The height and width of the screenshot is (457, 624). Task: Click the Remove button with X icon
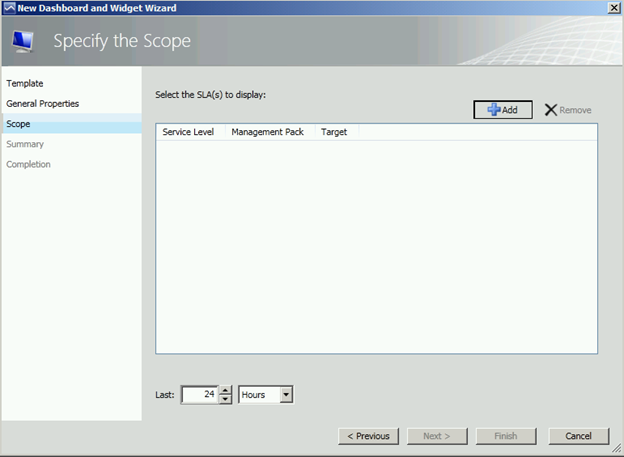click(567, 110)
